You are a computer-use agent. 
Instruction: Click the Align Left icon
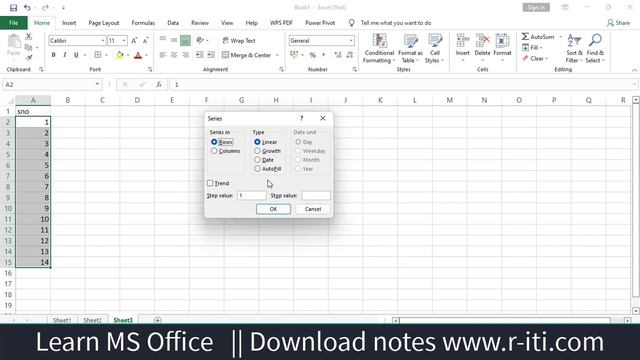point(162,55)
